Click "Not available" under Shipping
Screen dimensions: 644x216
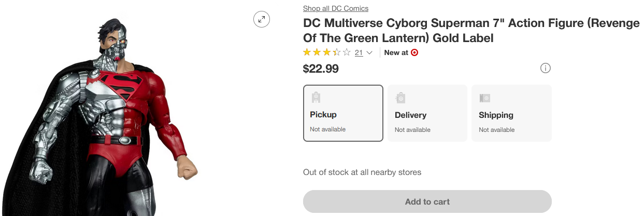click(x=496, y=130)
